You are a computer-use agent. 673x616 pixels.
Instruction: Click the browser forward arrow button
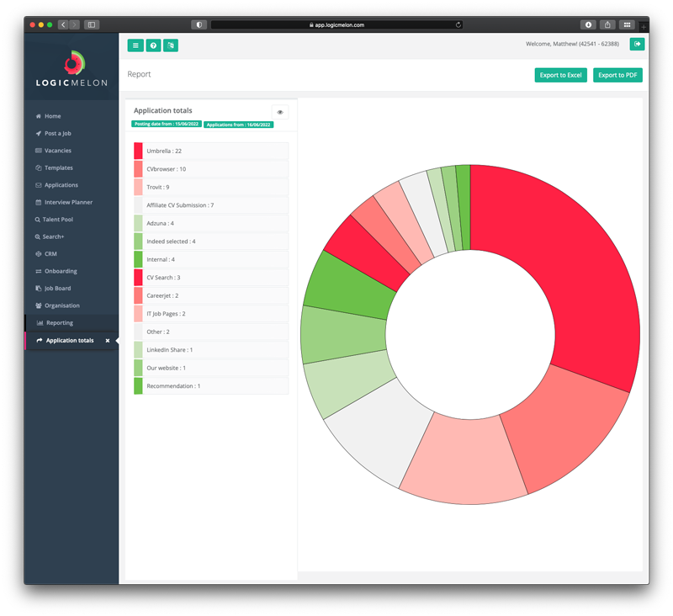pos(74,25)
